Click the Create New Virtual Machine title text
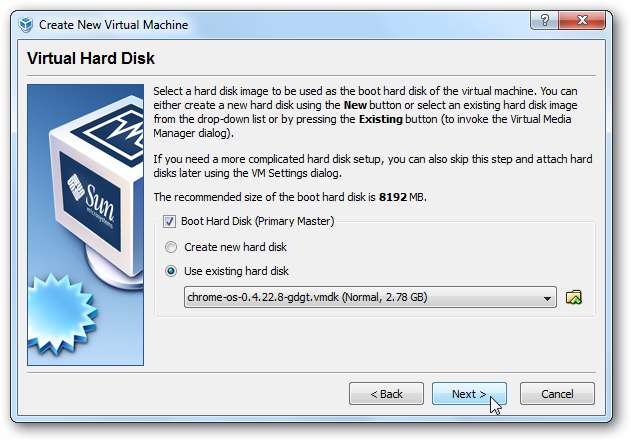 113,25
